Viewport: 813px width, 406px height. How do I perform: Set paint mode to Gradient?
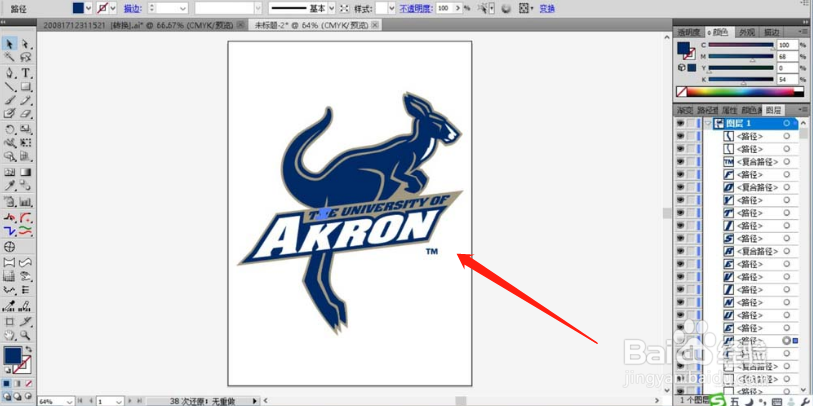(x=18, y=384)
